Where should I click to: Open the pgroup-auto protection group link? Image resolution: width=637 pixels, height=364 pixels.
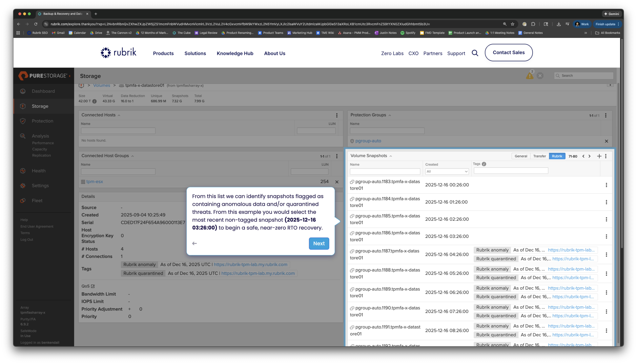click(x=368, y=141)
